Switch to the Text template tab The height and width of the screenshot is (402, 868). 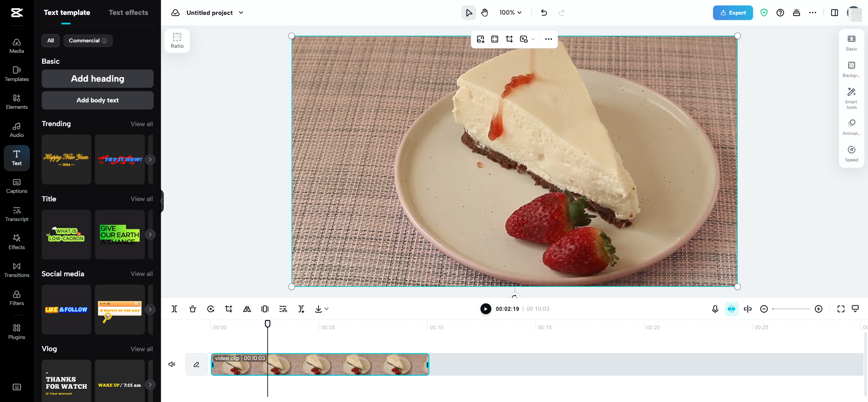click(66, 12)
